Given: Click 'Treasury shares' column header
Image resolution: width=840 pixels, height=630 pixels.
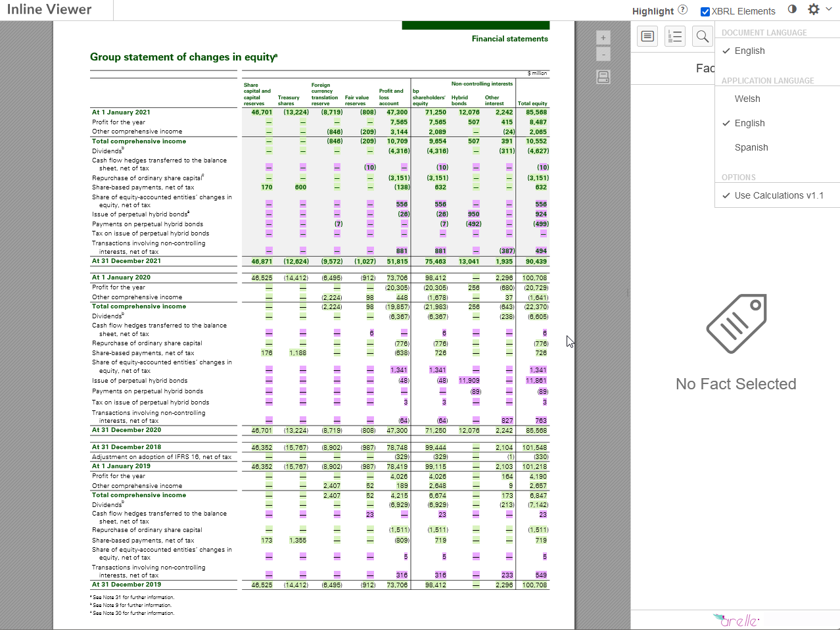Looking at the screenshot, I should [x=289, y=101].
